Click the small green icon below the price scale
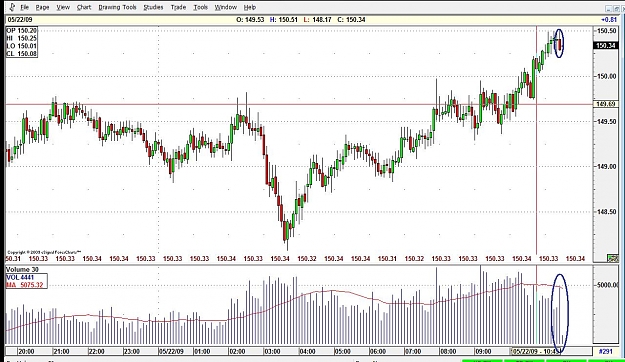Viewport: 625px width, 362px height. tap(613, 258)
